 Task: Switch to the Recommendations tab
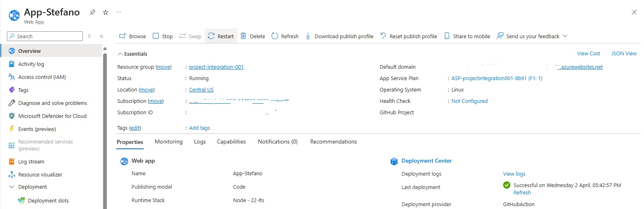tap(333, 142)
